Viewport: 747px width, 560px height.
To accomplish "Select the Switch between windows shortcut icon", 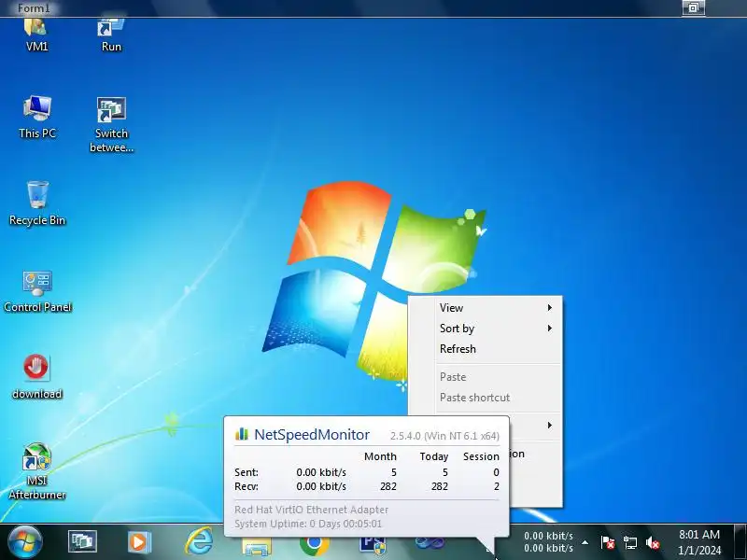I will coord(111,125).
